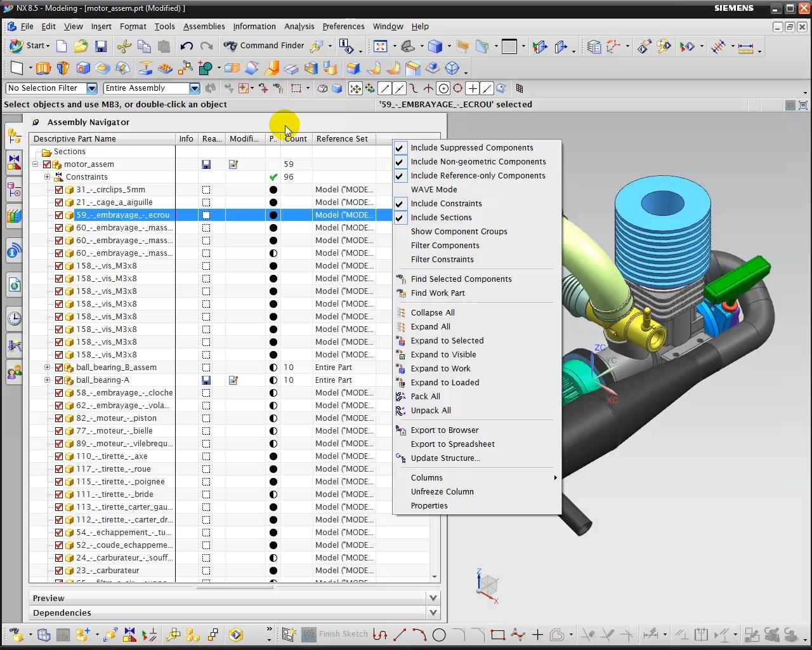The width and height of the screenshot is (812, 650).
Task: Click the Descriptive Part Name column header
Action: [103, 139]
